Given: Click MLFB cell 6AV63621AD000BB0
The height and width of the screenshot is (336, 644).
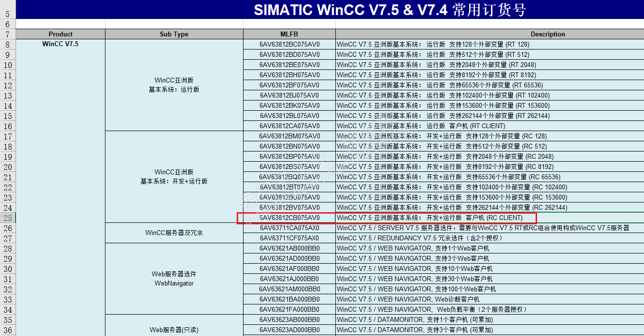Looking at the screenshot, I should click(289, 258).
